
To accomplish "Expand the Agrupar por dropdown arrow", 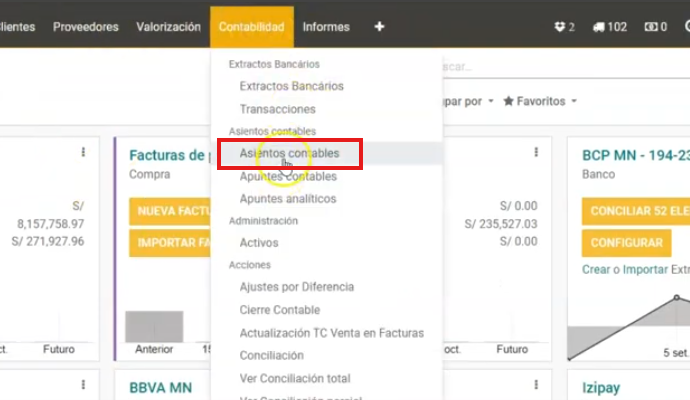I will (491, 101).
